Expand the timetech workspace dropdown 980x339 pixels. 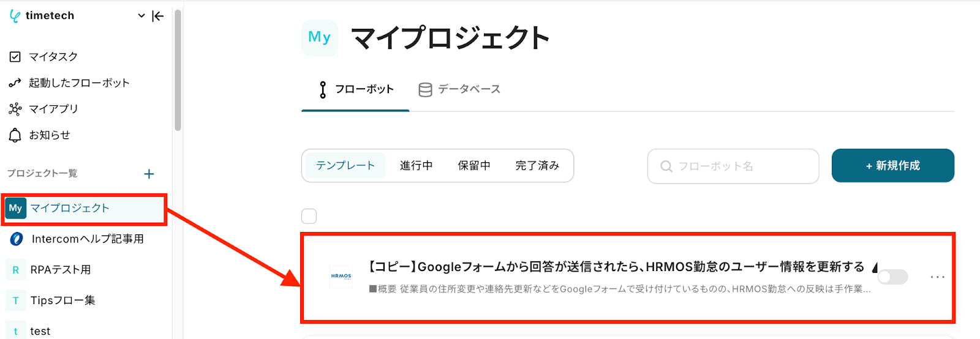(x=141, y=16)
